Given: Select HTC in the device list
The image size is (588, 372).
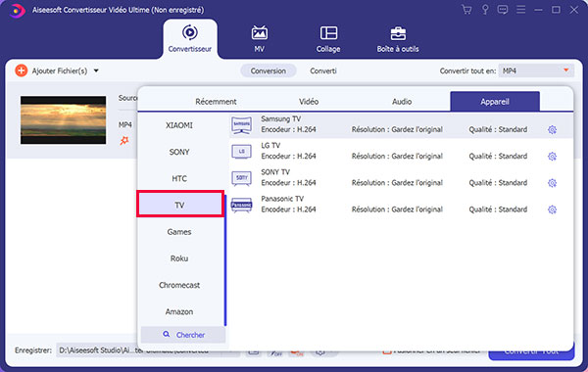Looking at the screenshot, I should point(179,178).
